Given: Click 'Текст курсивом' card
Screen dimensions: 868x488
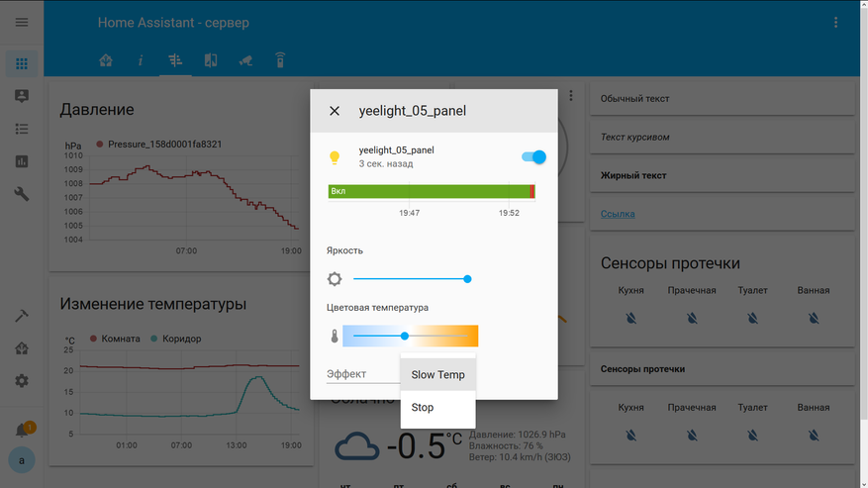Looking at the screenshot, I should tap(723, 137).
